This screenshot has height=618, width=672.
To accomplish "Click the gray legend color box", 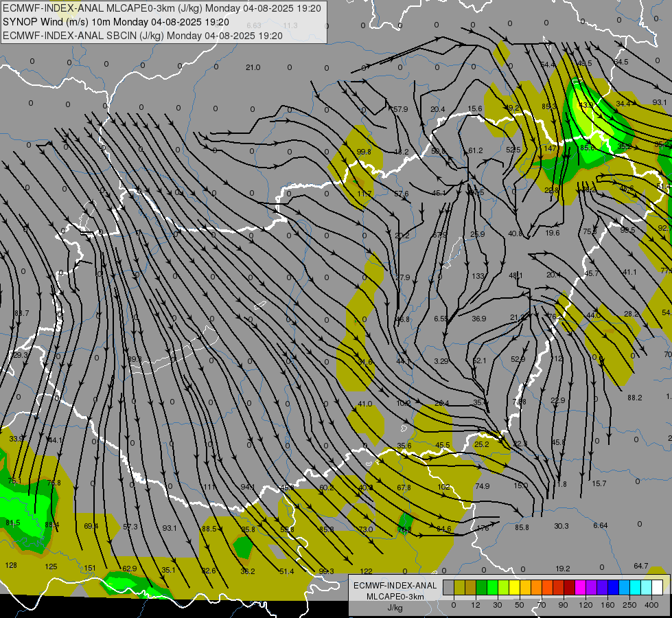I will point(448,587).
